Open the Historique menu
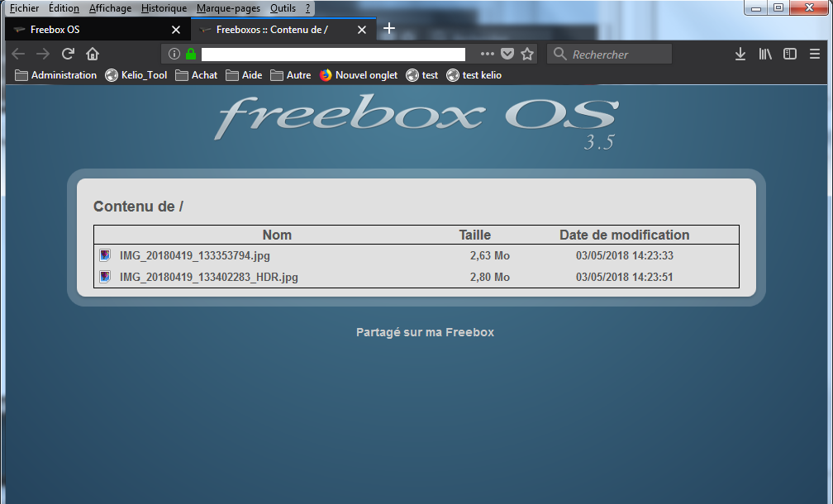The width and height of the screenshot is (833, 504). coord(164,8)
